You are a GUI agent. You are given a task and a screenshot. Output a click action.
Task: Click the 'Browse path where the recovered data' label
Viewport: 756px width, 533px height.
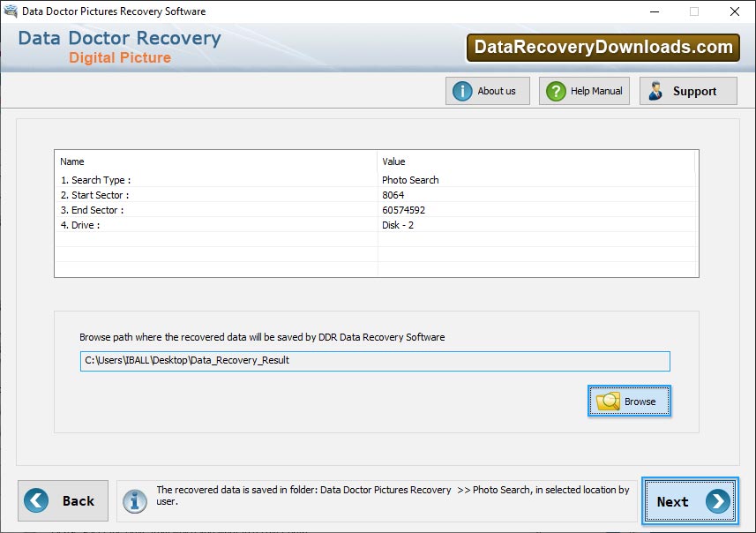click(262, 337)
